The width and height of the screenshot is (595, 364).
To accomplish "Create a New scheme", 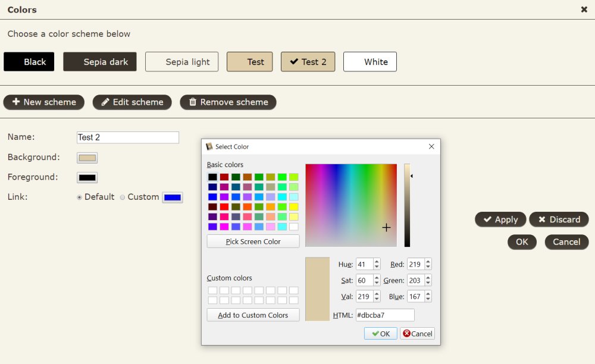I will [x=44, y=102].
